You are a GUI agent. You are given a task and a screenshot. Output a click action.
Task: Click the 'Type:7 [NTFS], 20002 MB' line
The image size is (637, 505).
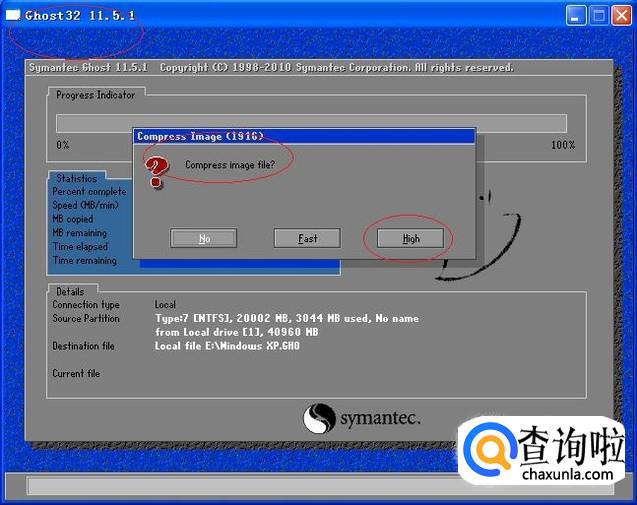coord(287,319)
